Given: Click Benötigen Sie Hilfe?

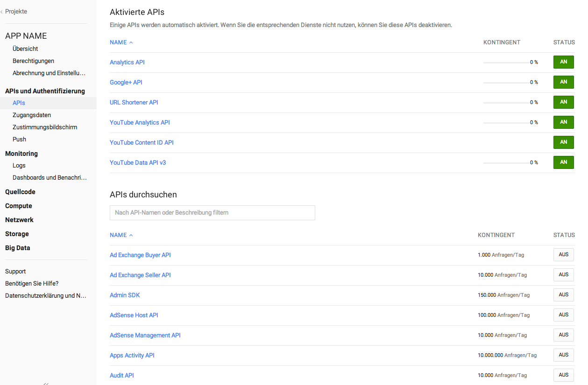Looking at the screenshot, I should point(32,283).
